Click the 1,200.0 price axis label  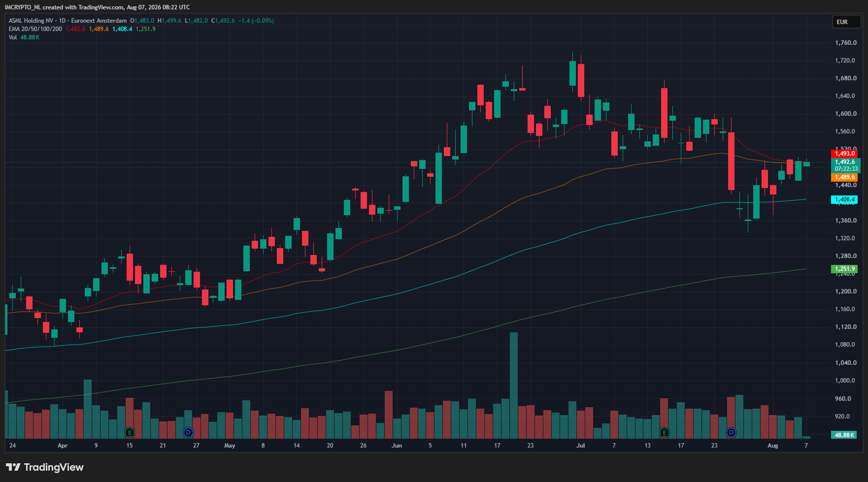click(x=846, y=291)
